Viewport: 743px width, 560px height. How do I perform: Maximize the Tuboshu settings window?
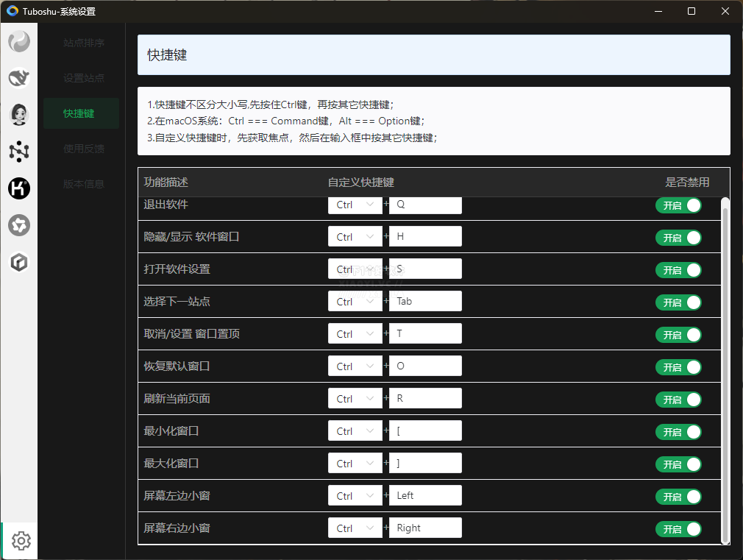coord(692,11)
